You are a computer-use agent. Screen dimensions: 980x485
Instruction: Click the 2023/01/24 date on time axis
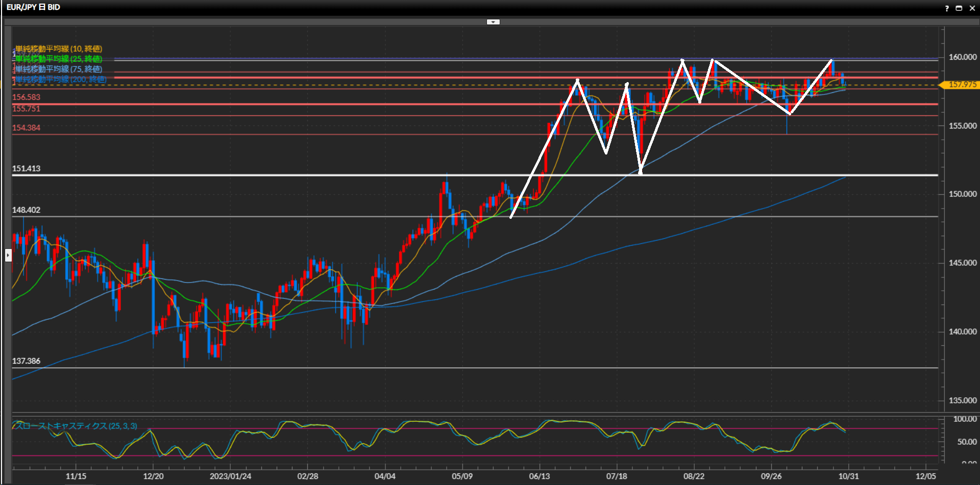tap(230, 476)
